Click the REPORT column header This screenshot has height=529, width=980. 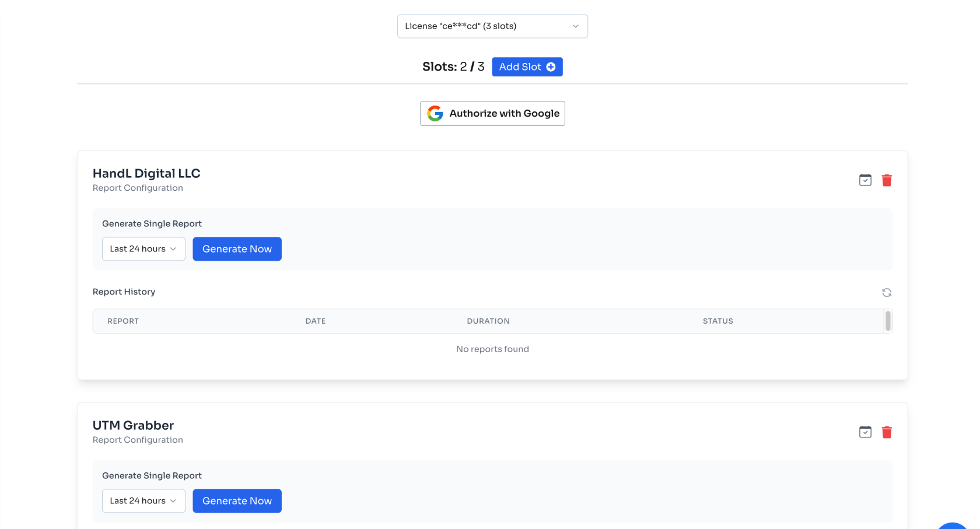123,321
